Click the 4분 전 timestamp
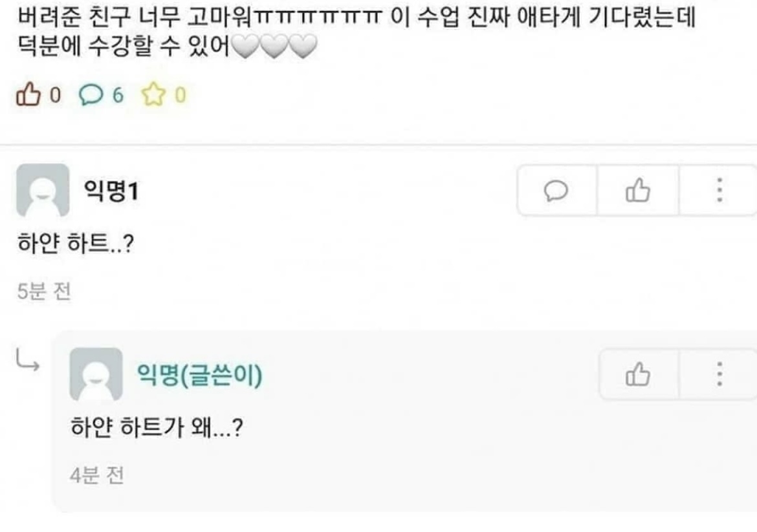 (97, 476)
